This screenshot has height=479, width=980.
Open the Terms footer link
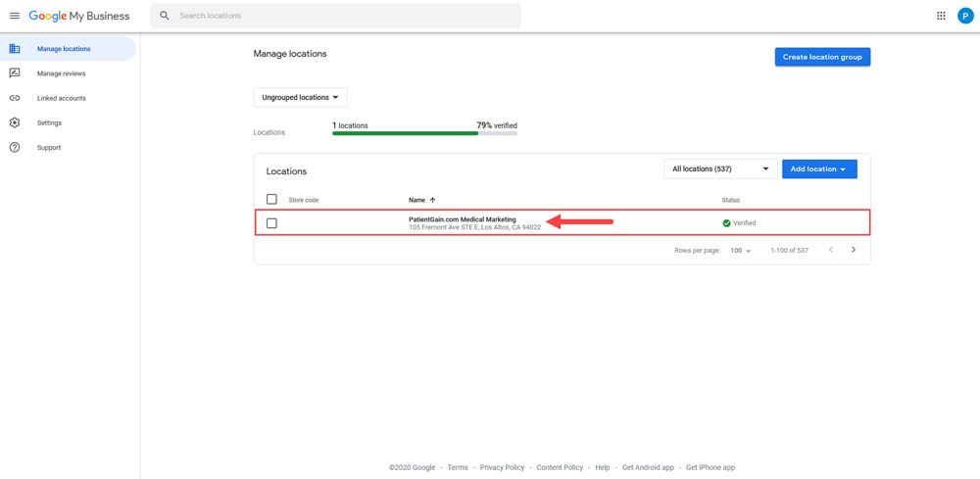tap(458, 467)
